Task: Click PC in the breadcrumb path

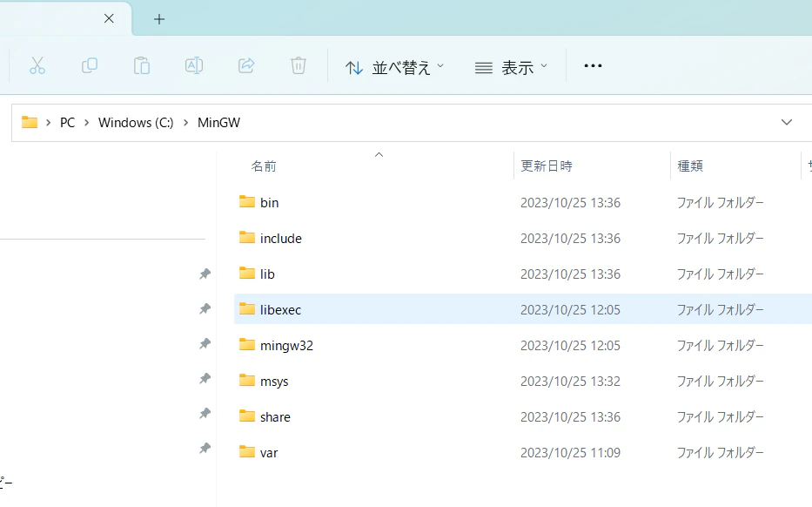Action: (67, 123)
